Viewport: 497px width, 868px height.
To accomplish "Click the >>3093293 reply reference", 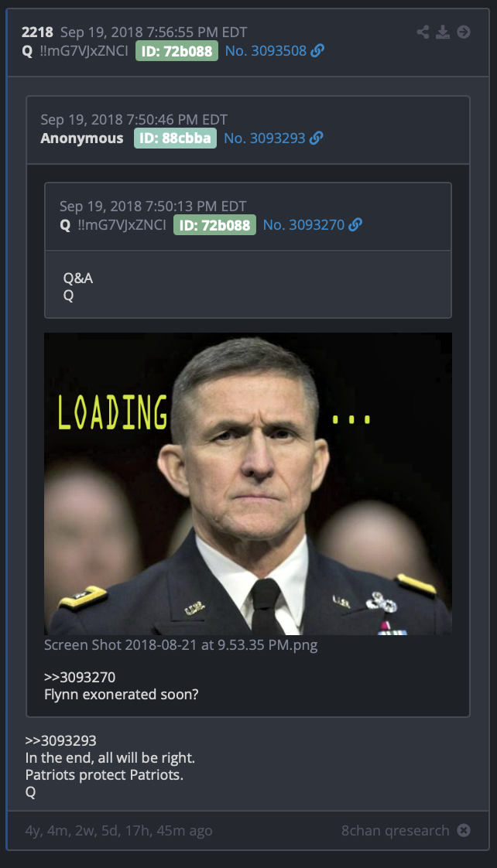I will (60, 740).
